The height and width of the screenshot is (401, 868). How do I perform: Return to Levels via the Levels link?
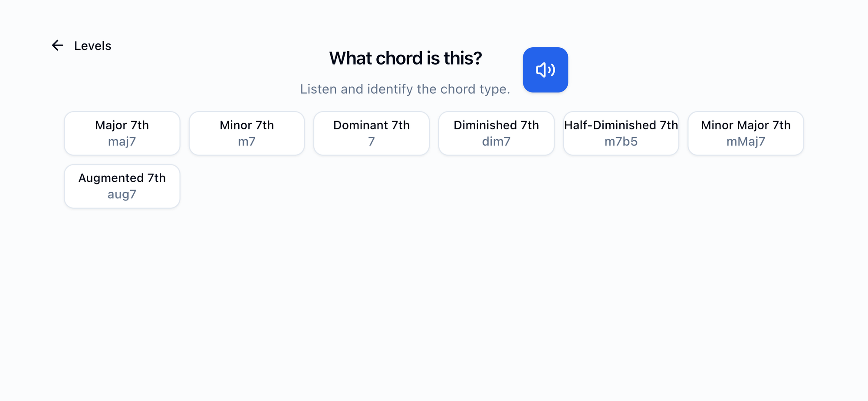coord(92,46)
